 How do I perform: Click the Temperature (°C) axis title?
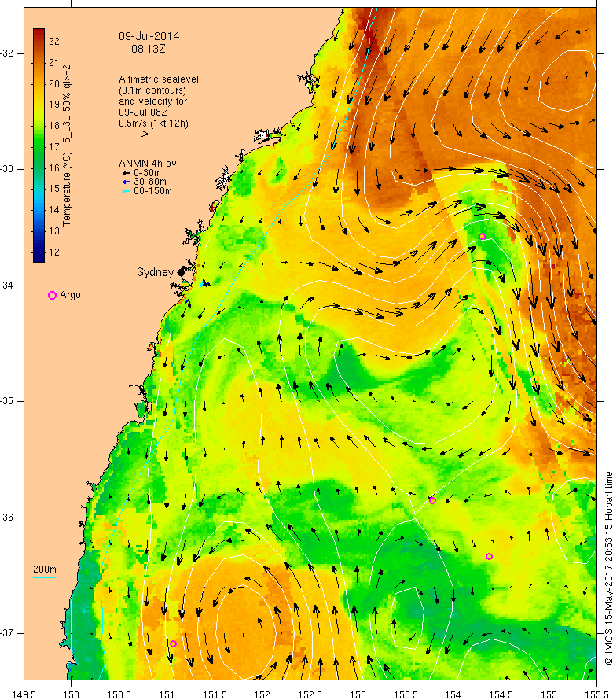(x=67, y=146)
